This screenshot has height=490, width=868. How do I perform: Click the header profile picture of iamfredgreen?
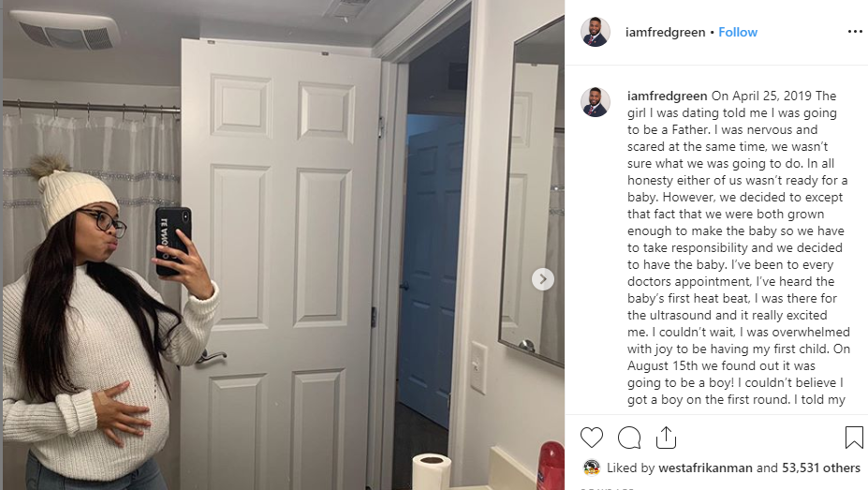coord(596,32)
